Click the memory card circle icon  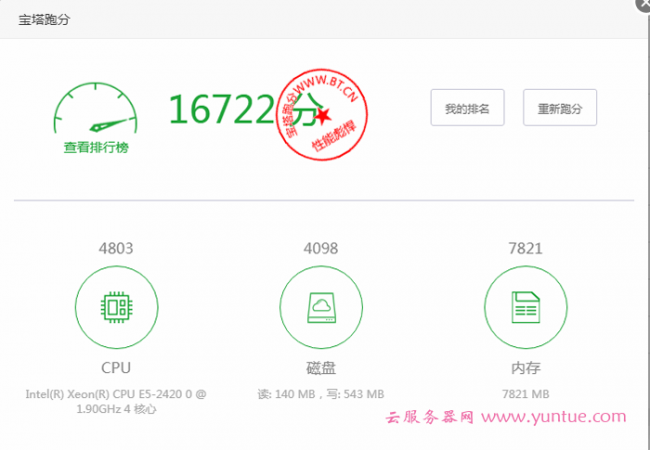[524, 307]
